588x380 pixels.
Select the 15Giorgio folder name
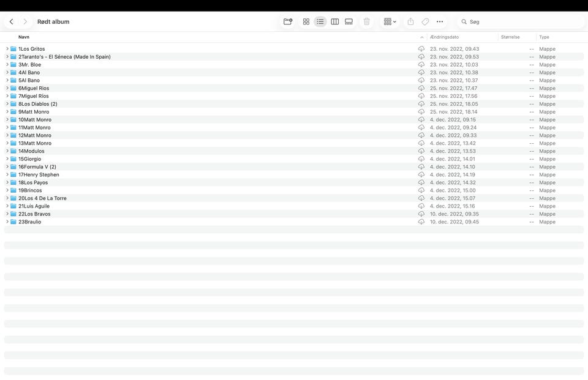click(29, 159)
